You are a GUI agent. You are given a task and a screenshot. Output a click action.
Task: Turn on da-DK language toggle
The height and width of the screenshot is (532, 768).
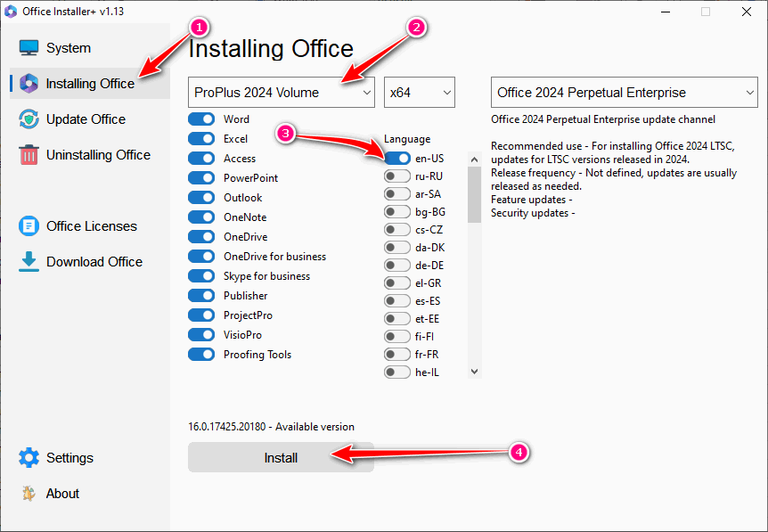pos(397,248)
